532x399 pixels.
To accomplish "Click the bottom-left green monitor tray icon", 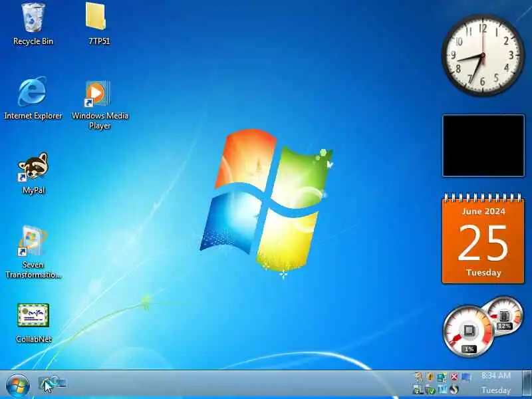I will (x=419, y=390).
